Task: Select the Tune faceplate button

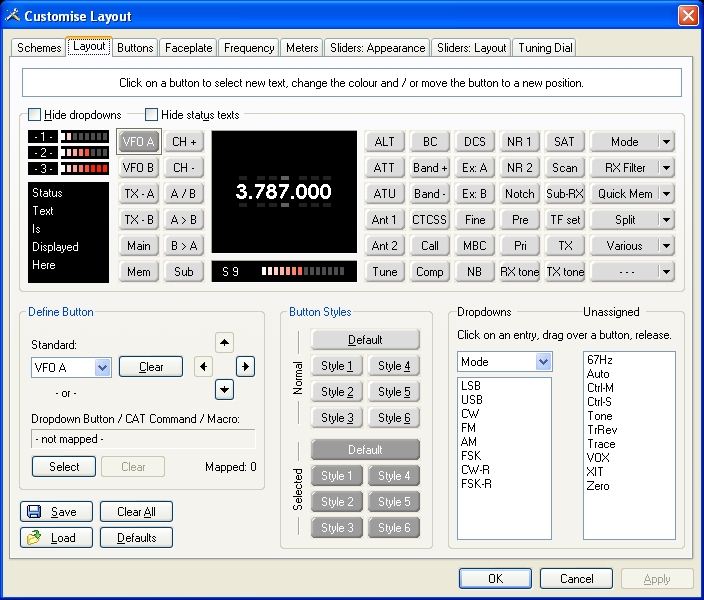Action: point(385,272)
